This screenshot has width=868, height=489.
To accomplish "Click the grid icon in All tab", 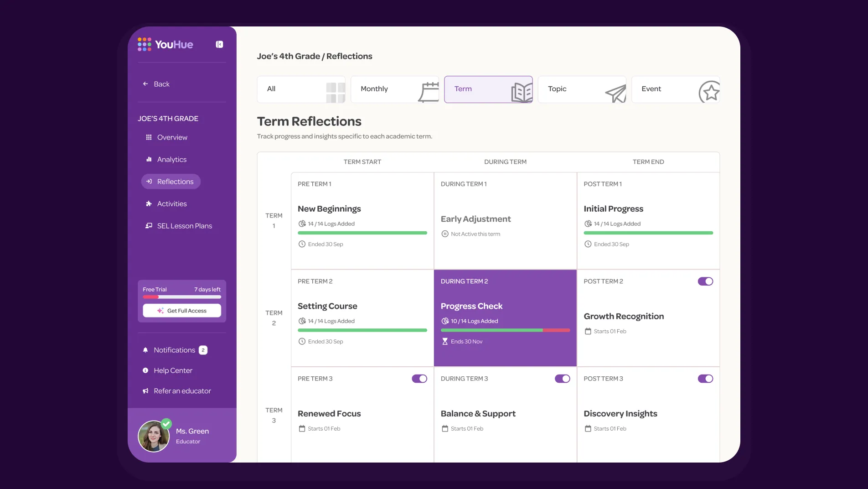I will click(x=336, y=93).
